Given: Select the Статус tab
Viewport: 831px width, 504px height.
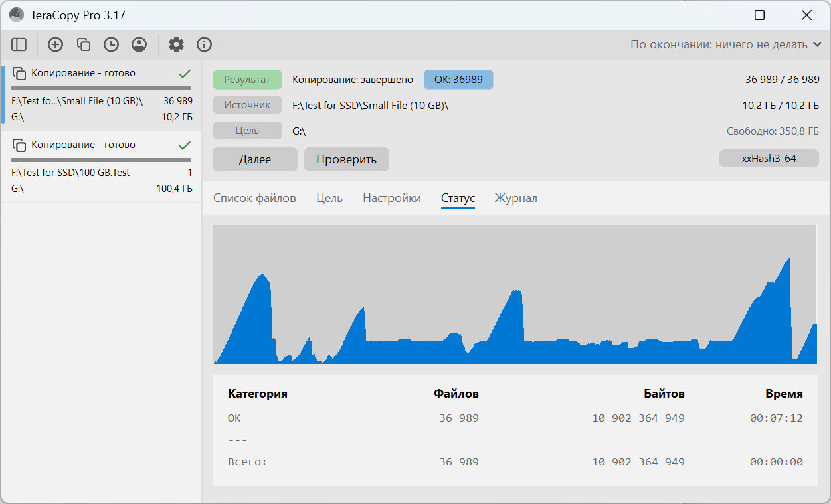Looking at the screenshot, I should [458, 198].
